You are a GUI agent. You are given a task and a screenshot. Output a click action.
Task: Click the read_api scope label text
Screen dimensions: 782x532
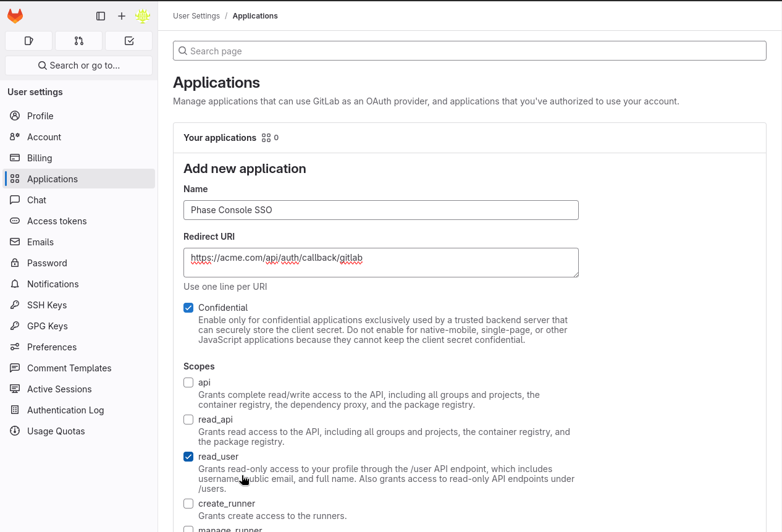tap(216, 420)
